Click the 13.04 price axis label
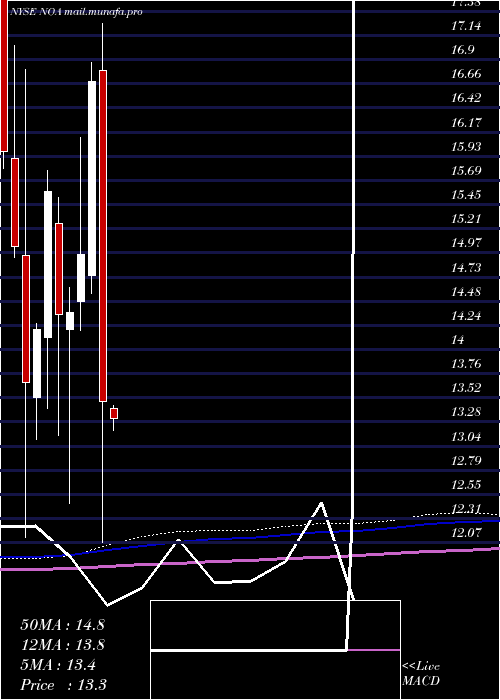This screenshot has height=700, width=500. (466, 436)
